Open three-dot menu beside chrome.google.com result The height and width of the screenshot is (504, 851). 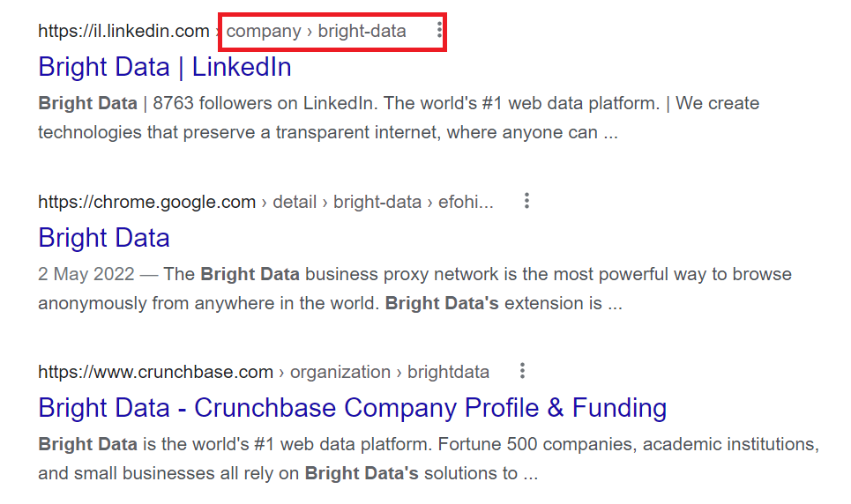(x=526, y=201)
